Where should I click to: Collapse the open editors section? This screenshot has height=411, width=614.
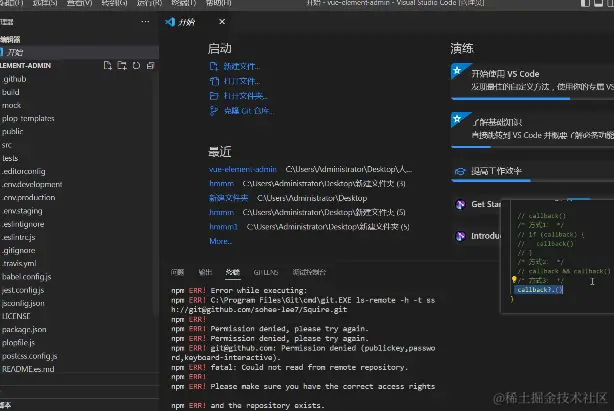(x=10, y=40)
